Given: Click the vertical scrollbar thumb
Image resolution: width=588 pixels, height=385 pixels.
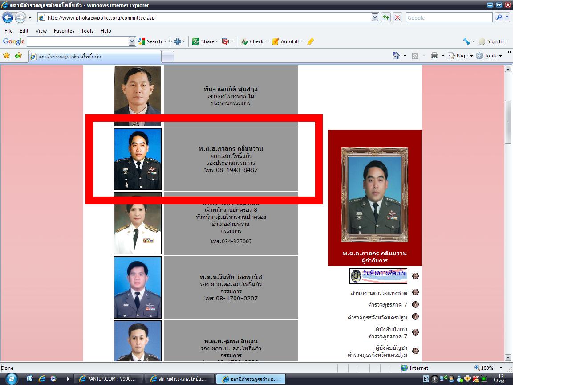Looking at the screenshot, I should pos(508,122).
